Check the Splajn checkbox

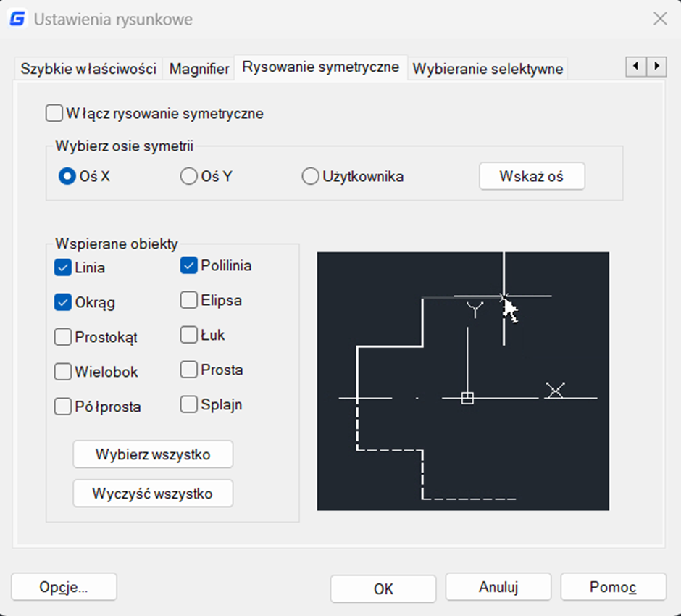[x=189, y=404]
